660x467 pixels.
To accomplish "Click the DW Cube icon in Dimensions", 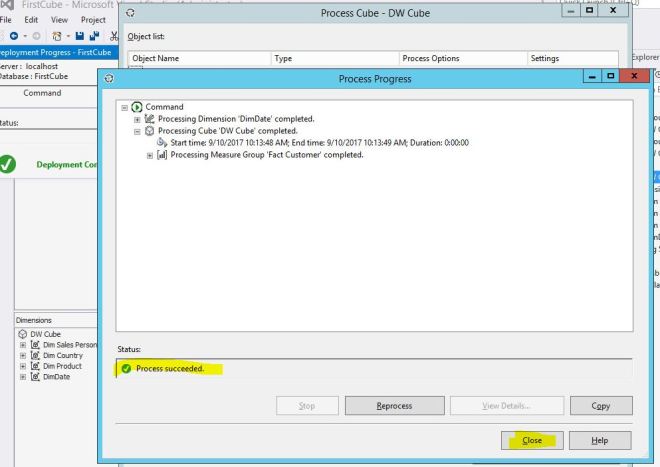I will click(x=22, y=334).
